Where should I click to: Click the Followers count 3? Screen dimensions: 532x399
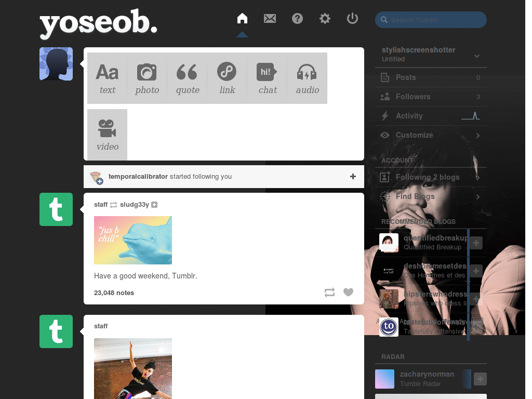[478, 97]
